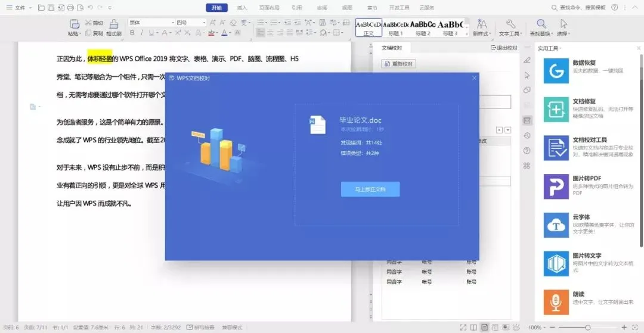Select the 正文 style
644x333 pixels.
[x=369, y=27]
